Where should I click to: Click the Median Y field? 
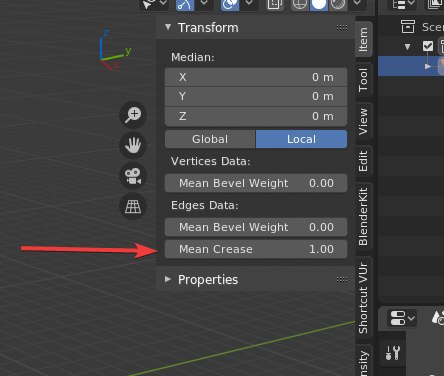[x=256, y=97]
